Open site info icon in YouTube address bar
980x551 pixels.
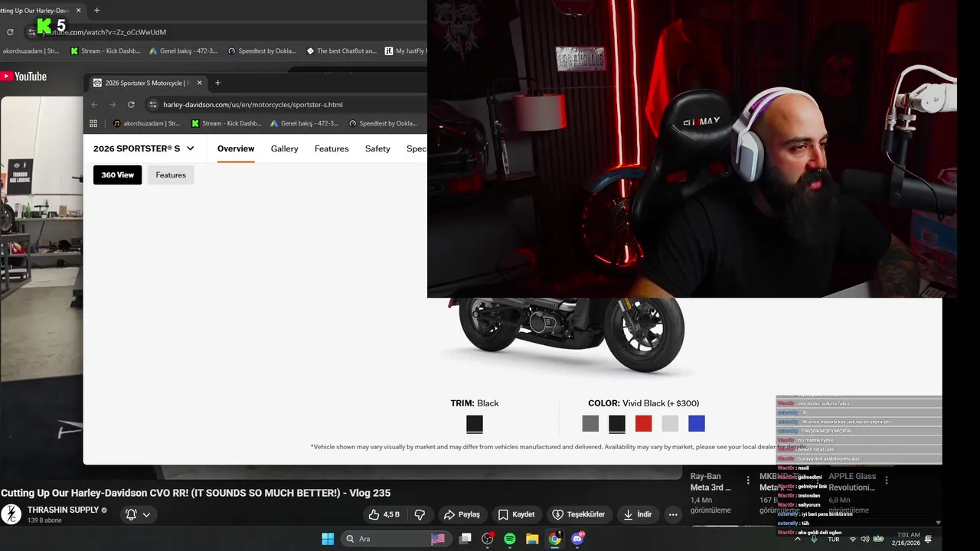pos(31,32)
